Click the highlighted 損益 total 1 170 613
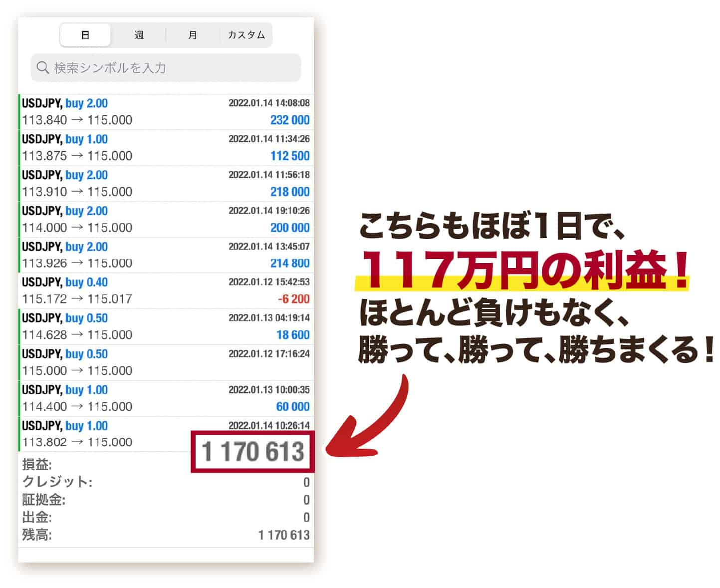Image resolution: width=720 pixels, height=588 pixels. pyautogui.click(x=253, y=452)
